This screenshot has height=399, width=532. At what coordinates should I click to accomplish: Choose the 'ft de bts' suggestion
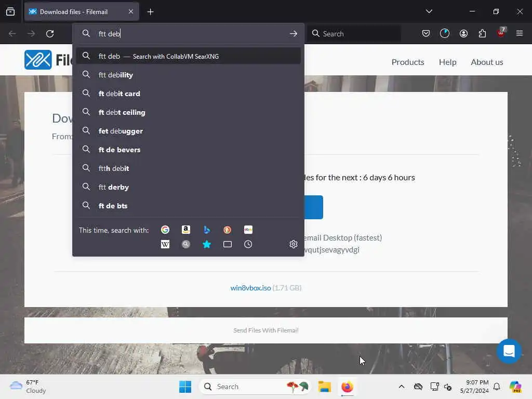(x=188, y=206)
